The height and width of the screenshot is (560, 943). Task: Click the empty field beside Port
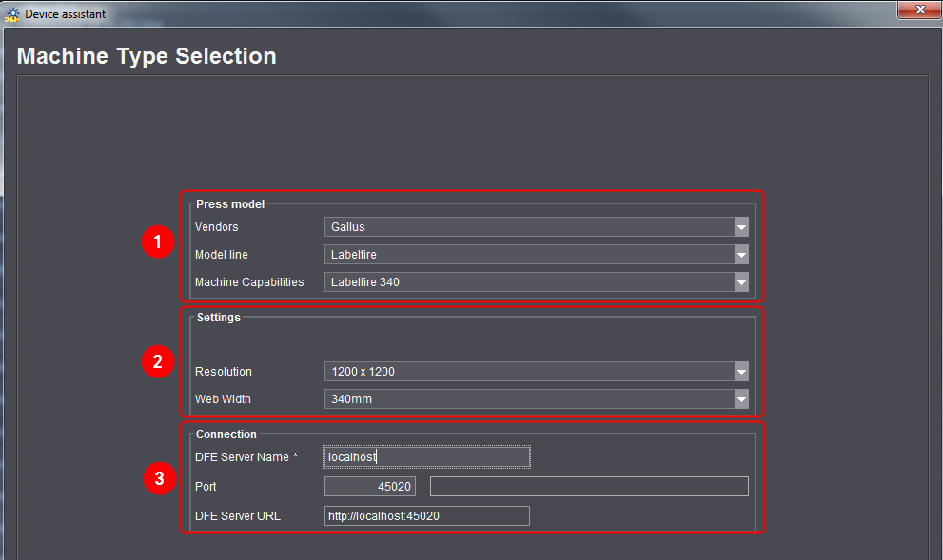(x=588, y=487)
